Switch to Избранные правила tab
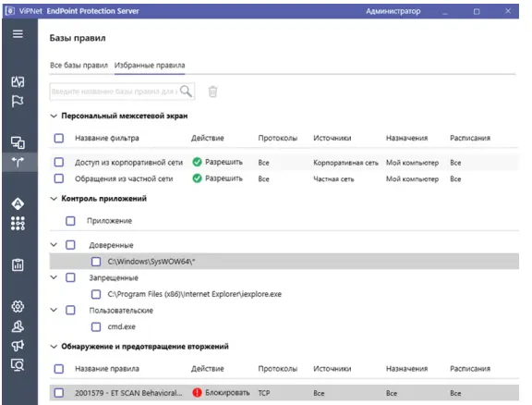This screenshot has width=532, height=405. coord(150,66)
